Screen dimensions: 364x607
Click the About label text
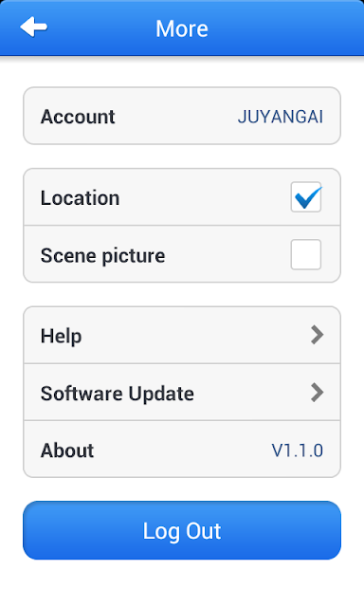tap(67, 451)
